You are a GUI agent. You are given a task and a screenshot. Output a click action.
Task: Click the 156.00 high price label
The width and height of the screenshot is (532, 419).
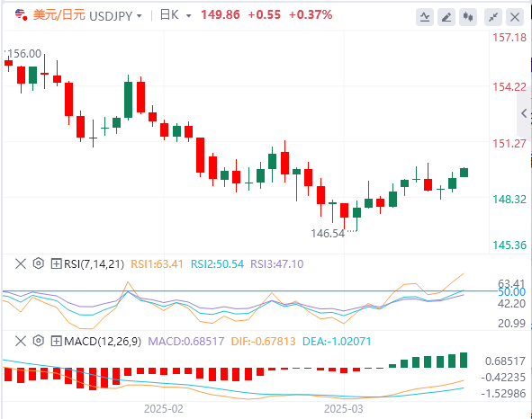(24, 54)
